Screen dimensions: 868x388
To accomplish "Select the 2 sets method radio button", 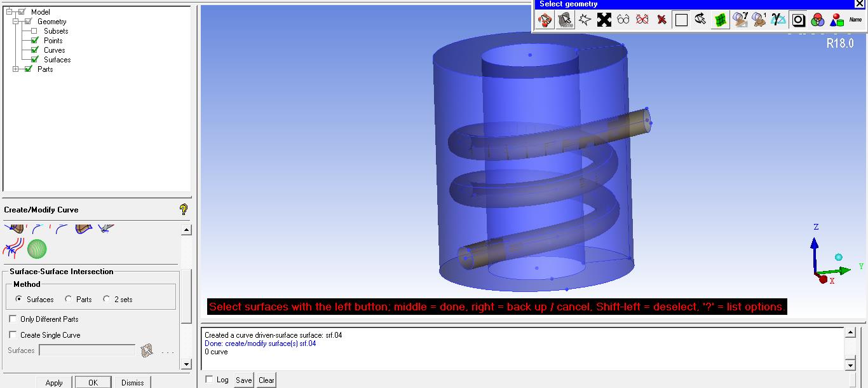I will point(106,299).
